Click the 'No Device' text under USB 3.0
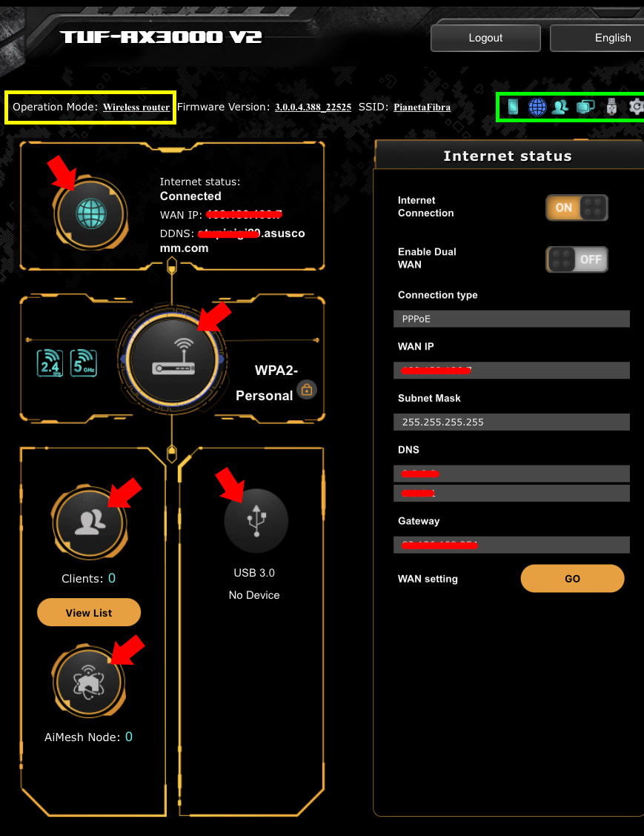The height and width of the screenshot is (836, 644). click(x=254, y=595)
